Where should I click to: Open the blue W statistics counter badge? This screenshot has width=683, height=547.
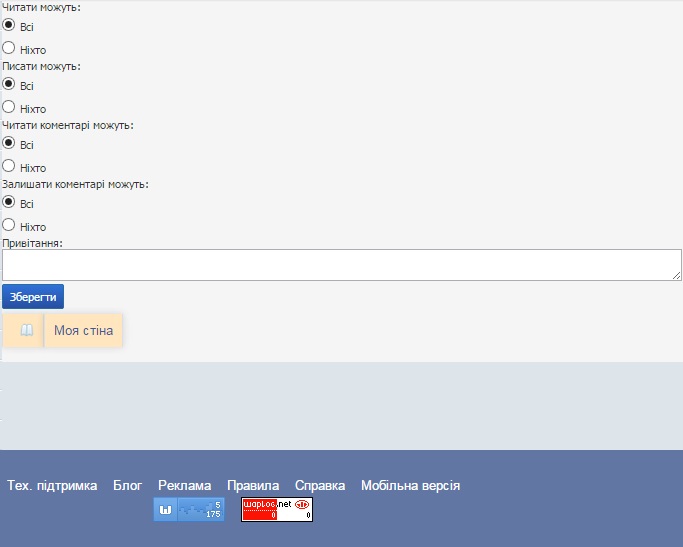[x=189, y=510]
